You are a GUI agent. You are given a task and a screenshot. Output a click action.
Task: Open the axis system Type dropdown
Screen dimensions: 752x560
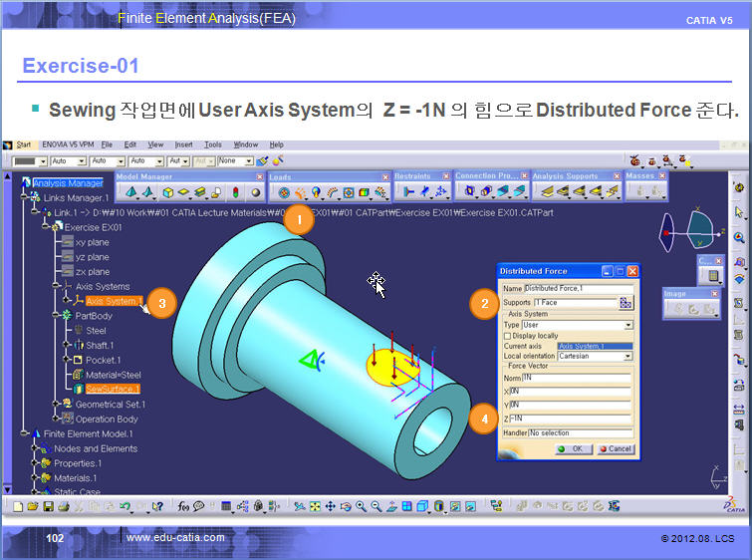tap(627, 326)
